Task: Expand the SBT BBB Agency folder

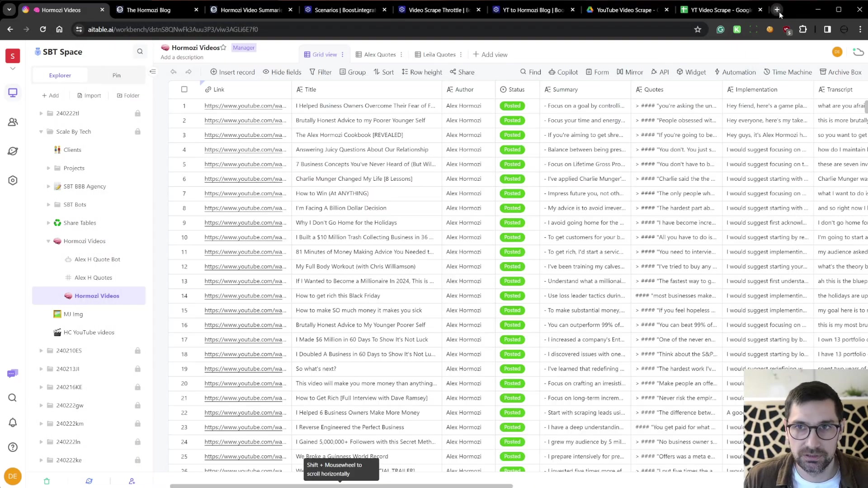Action: click(x=48, y=186)
